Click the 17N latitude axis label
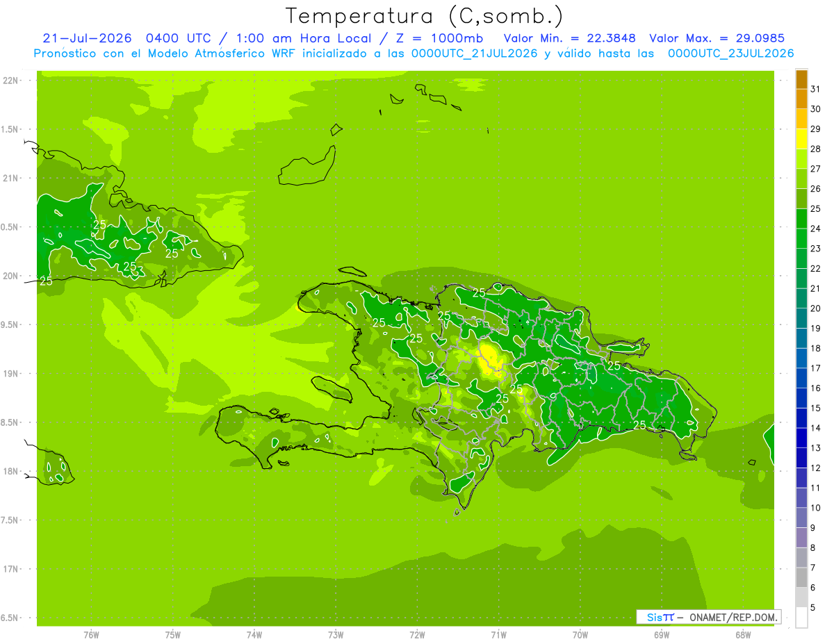834x644 pixels. pos(10,569)
